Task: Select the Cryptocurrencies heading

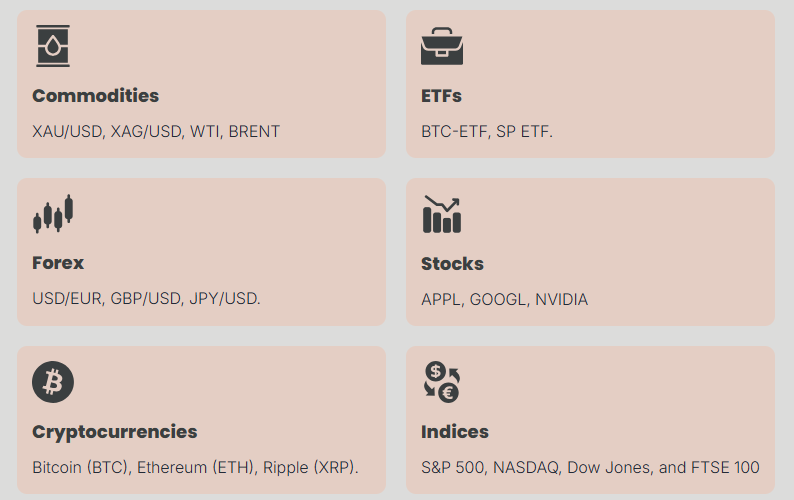Action: click(x=114, y=432)
